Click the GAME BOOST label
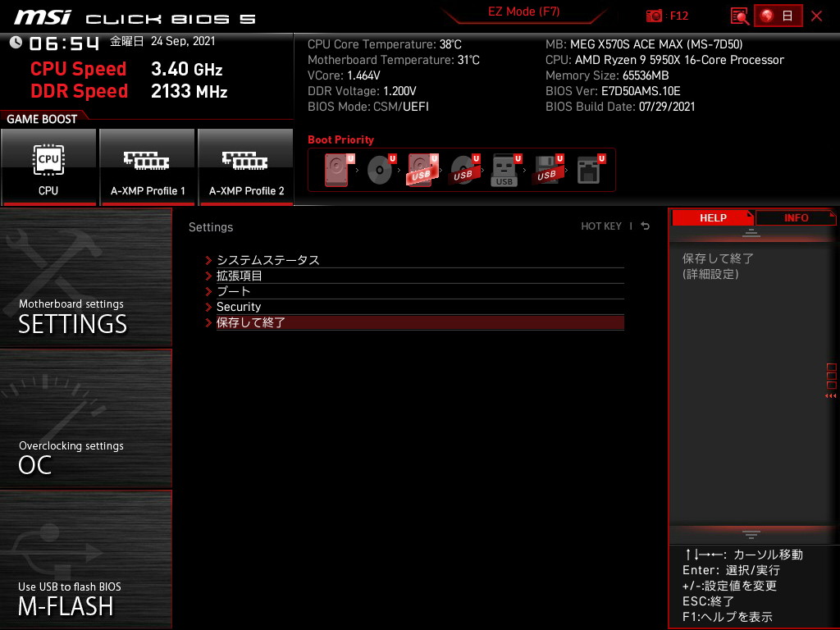Screen dimensions: 840x630 pyautogui.click(x=42, y=119)
